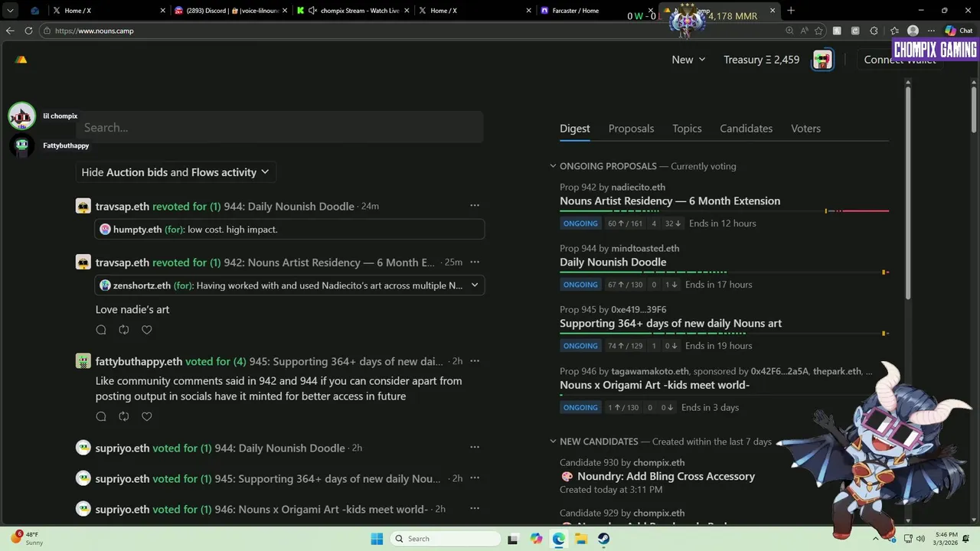The height and width of the screenshot is (551, 980).
Task: Click Prop 944 vote progress bar
Action: coord(724,272)
